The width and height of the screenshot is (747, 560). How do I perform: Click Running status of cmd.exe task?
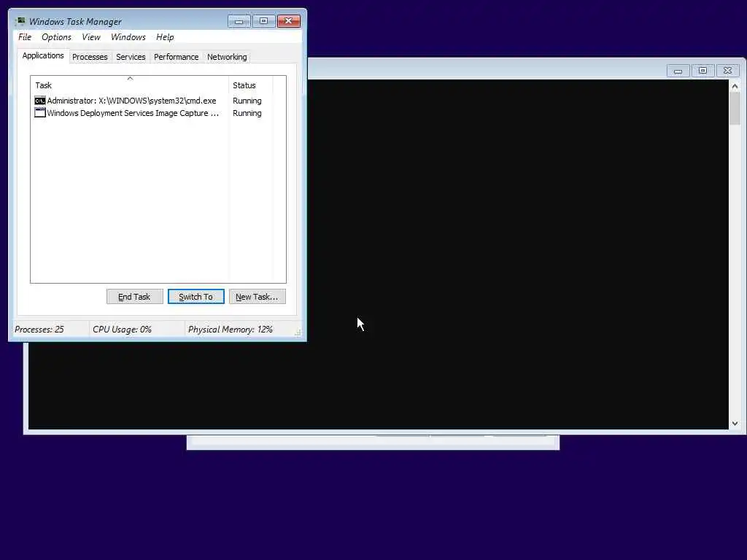247,101
